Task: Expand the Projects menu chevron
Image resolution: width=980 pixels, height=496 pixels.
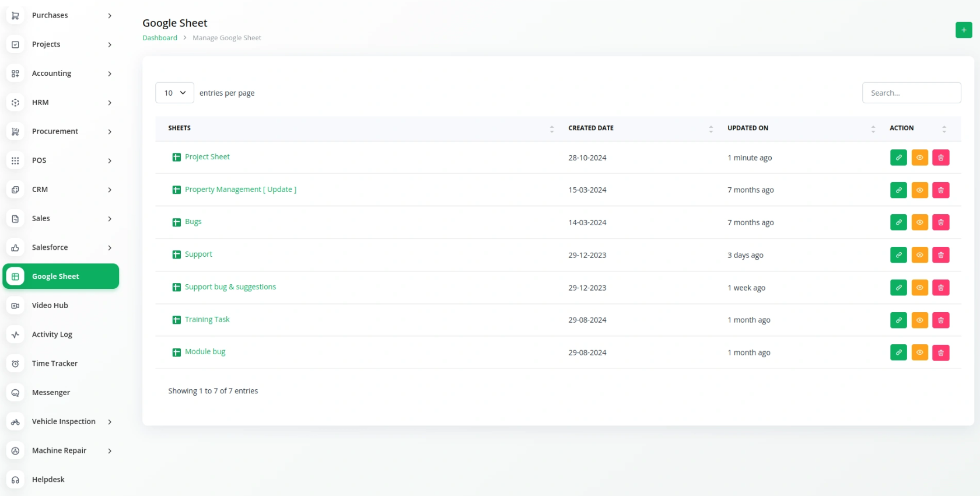Action: coord(110,45)
